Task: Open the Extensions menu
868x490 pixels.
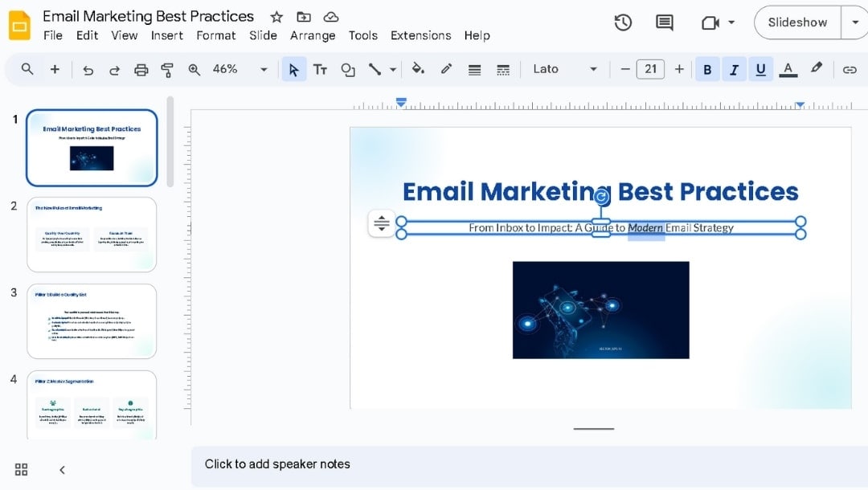Action: pos(420,35)
